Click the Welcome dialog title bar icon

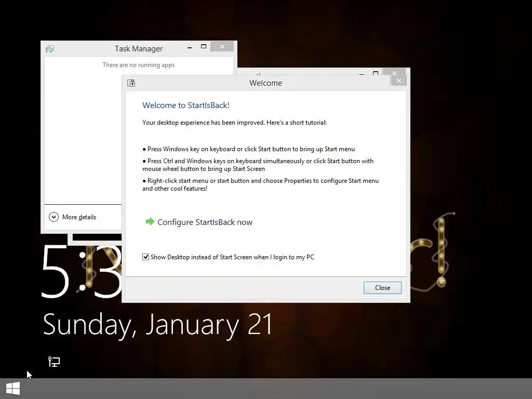[x=131, y=83]
